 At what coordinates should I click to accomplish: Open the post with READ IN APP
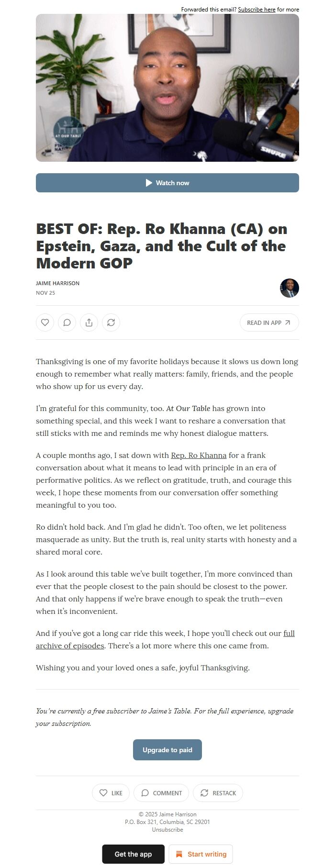coord(269,323)
